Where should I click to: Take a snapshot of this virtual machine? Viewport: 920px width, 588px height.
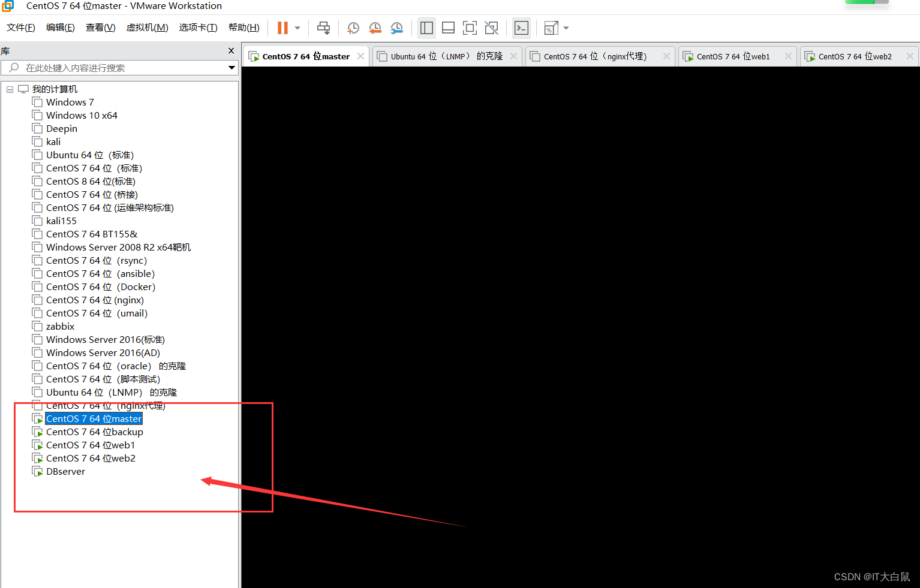pyautogui.click(x=353, y=28)
